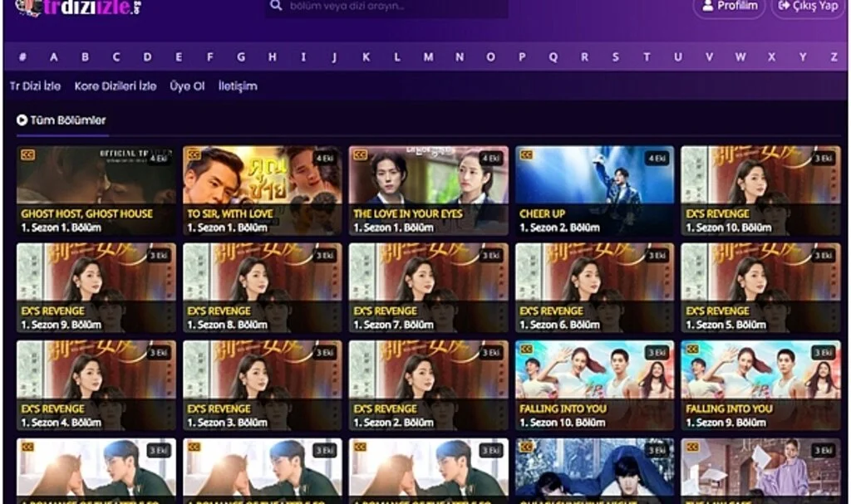Click the play icon beside Tüm Bölümler
Image resolution: width=851 pixels, height=504 pixels.
pos(22,120)
